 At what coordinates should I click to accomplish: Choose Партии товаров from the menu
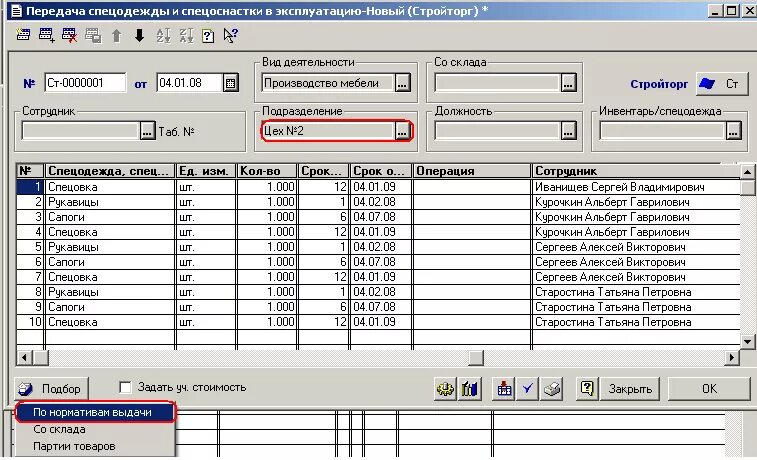[x=95, y=446]
